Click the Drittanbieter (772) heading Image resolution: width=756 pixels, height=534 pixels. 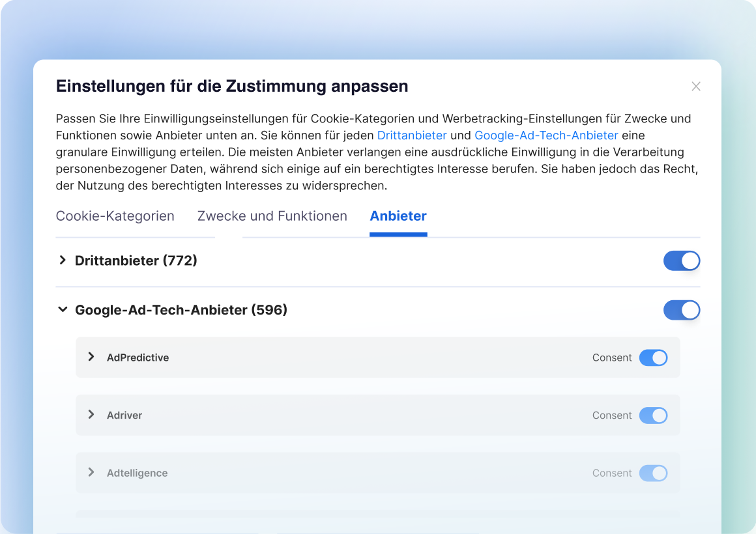pos(136,260)
